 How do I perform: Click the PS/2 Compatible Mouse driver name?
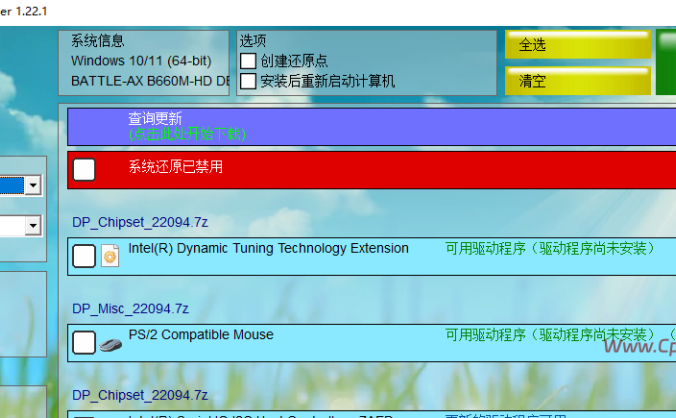[201, 335]
